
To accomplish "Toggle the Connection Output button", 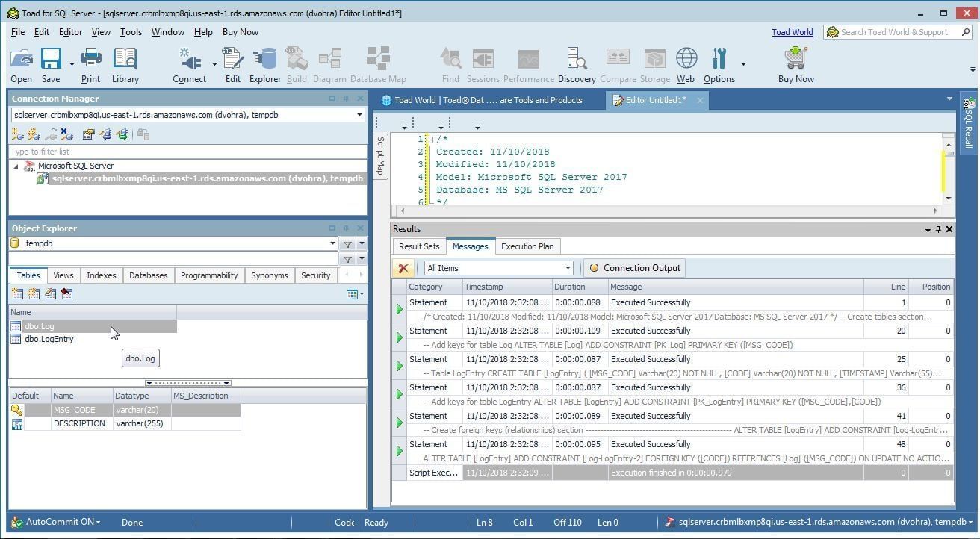I will (x=635, y=268).
